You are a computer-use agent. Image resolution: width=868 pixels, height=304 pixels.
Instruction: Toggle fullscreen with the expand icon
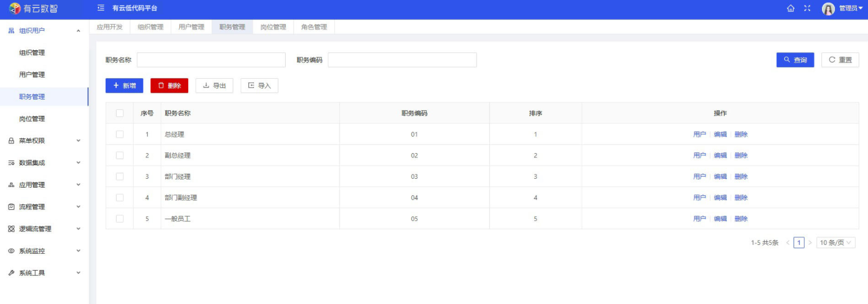point(807,8)
